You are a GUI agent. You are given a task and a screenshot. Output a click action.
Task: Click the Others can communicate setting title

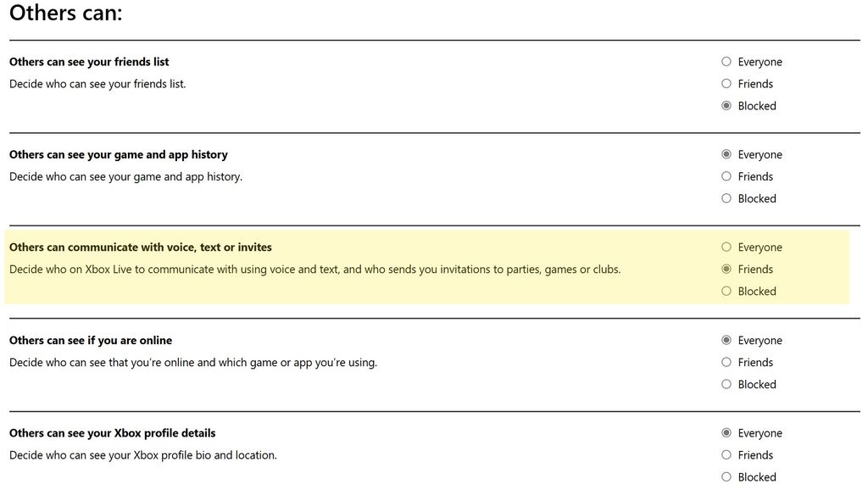(x=140, y=247)
